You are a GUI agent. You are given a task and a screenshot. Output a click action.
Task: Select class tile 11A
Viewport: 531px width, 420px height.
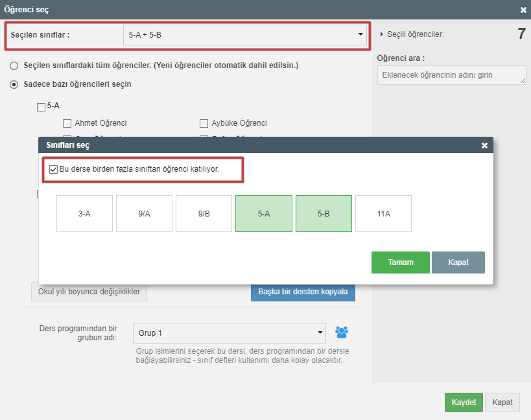[383, 213]
